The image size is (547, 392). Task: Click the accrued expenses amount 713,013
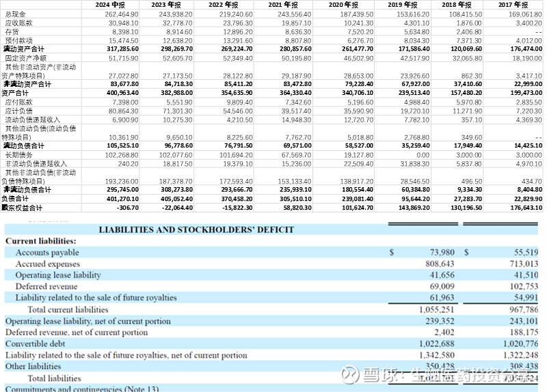524,264
